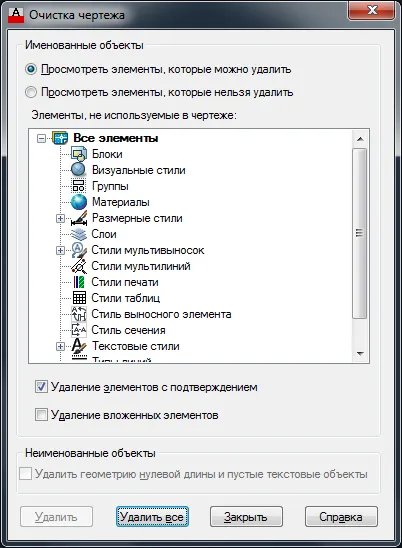Viewport: 402px width, 548px height.
Task: Select the Все элементы root item
Action: coord(116,138)
